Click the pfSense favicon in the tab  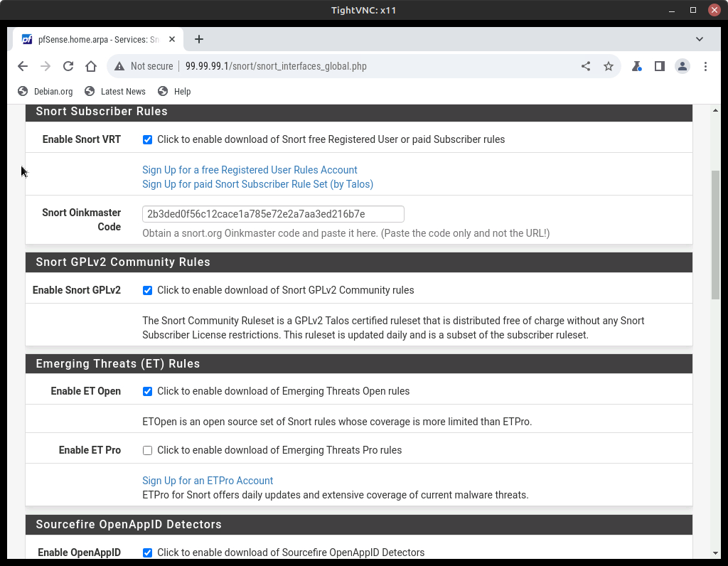(28, 40)
